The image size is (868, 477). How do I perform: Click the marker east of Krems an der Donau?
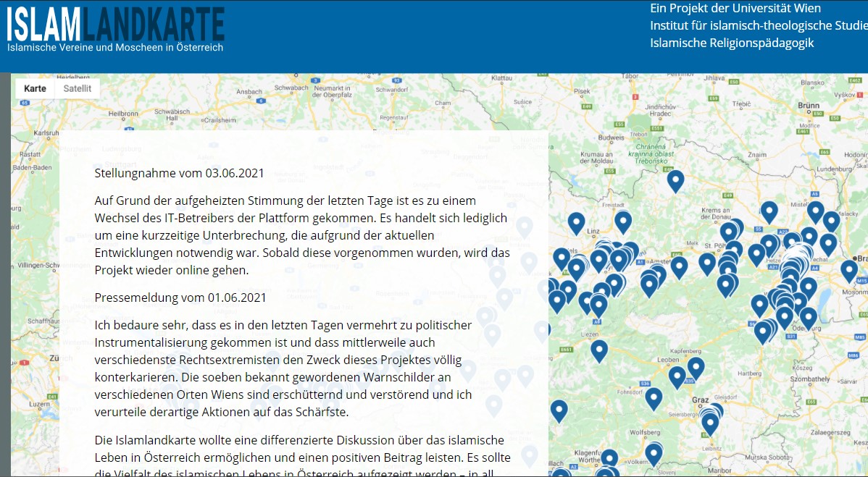(769, 211)
